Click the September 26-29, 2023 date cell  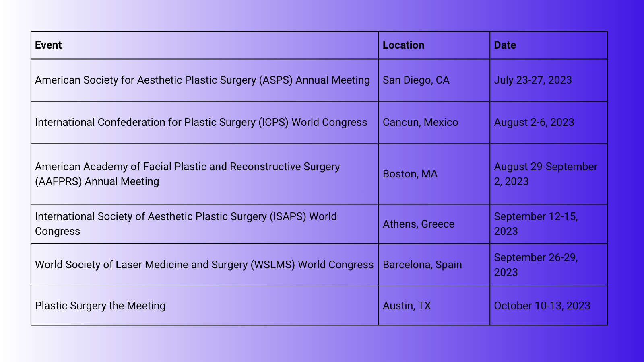549,265
